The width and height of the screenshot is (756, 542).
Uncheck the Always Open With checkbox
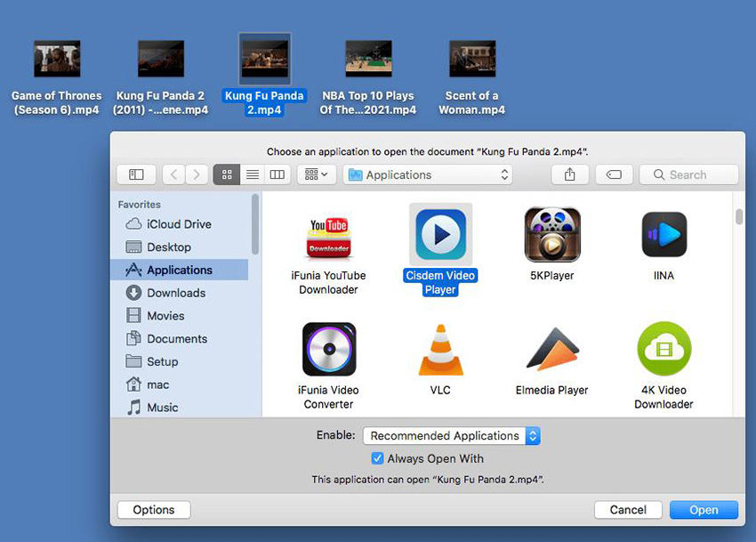pos(377,458)
